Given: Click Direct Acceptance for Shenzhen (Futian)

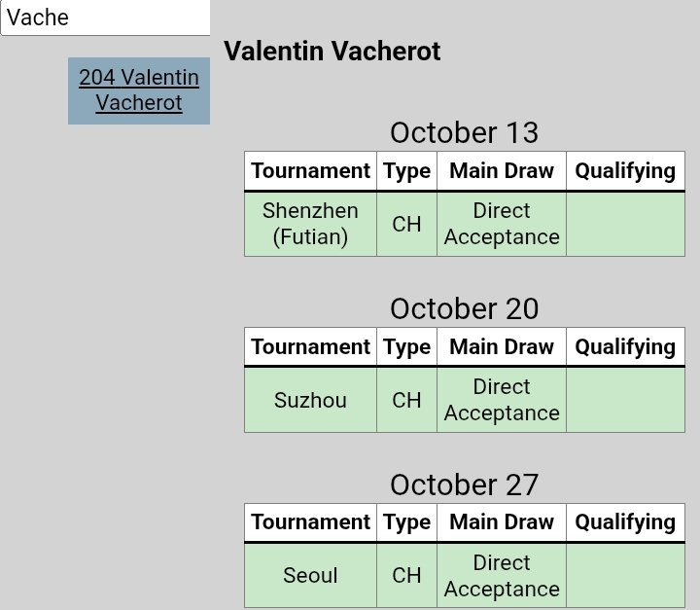Looking at the screenshot, I should [502, 224].
